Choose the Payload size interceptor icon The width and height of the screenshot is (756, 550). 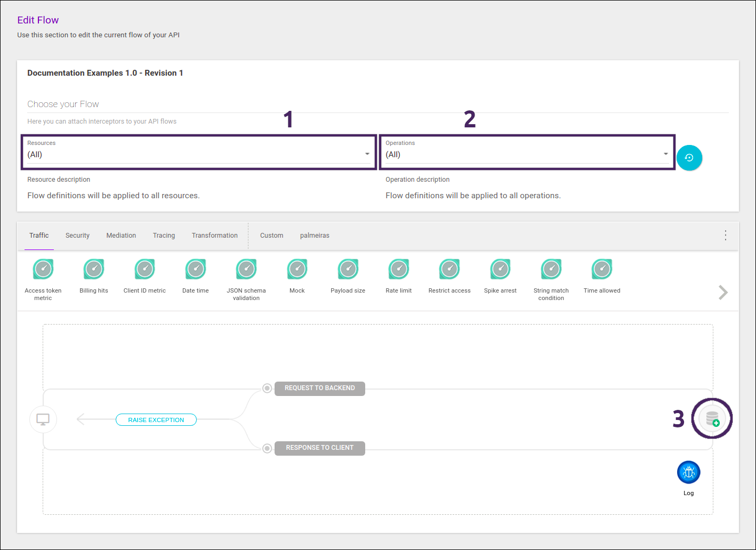(348, 269)
